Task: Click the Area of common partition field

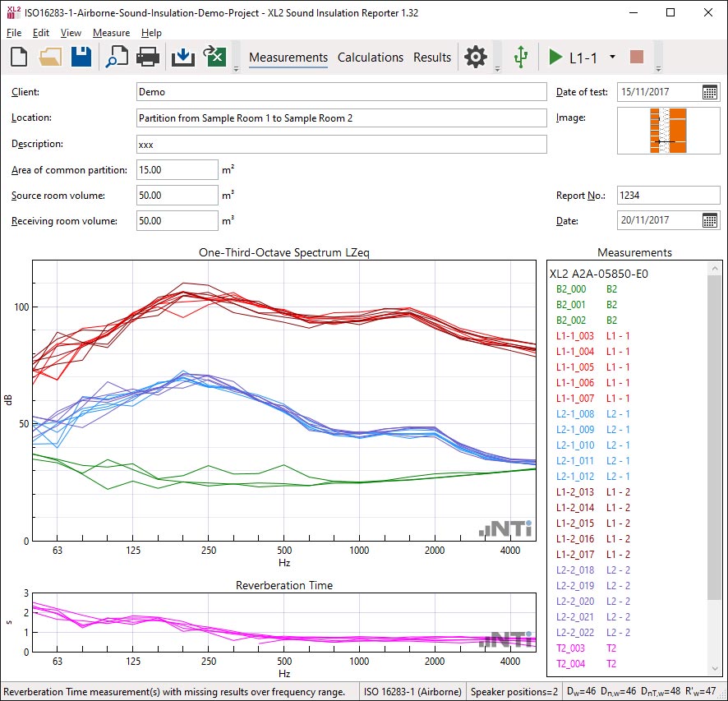Action: [x=177, y=170]
